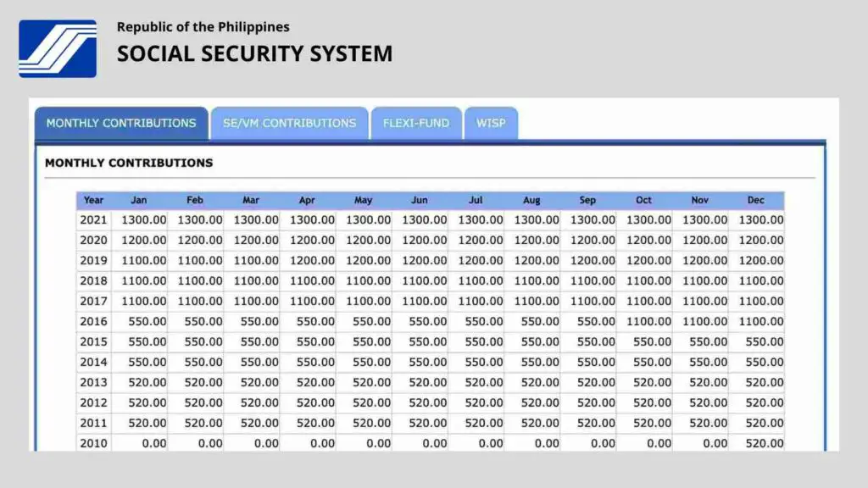Select the MONTHLY CONTRIBUTIONS tab
This screenshot has width=868, height=488.
(120, 123)
